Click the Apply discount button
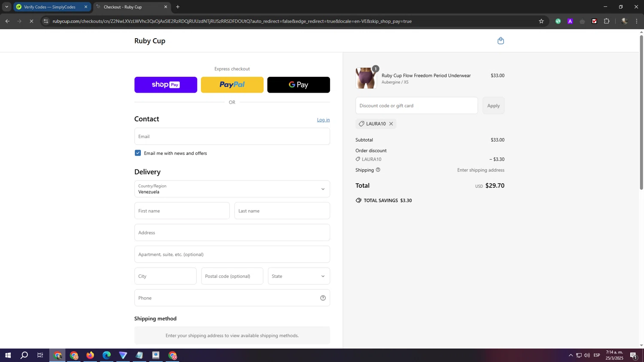Viewport: 644px width, 362px height. coord(493,106)
